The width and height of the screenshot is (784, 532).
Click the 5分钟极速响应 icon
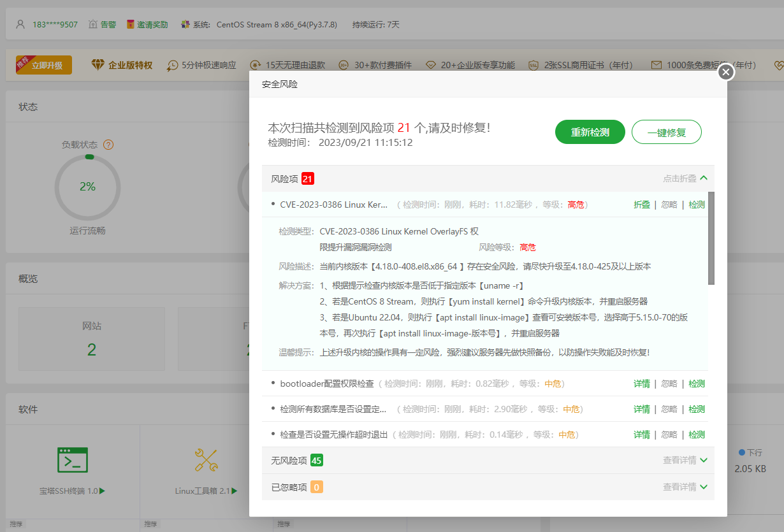click(x=173, y=65)
